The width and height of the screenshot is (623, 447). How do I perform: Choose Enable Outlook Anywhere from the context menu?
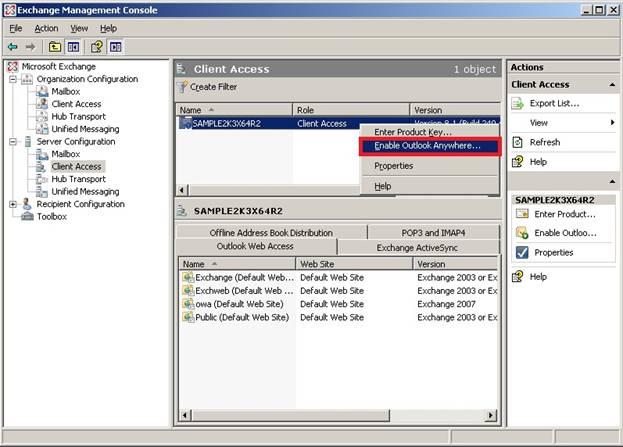(427, 146)
